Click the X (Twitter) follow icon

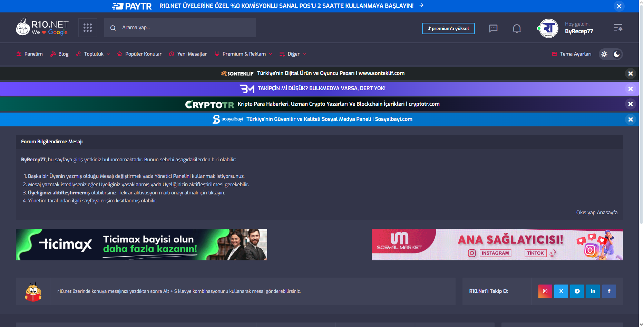click(561, 291)
